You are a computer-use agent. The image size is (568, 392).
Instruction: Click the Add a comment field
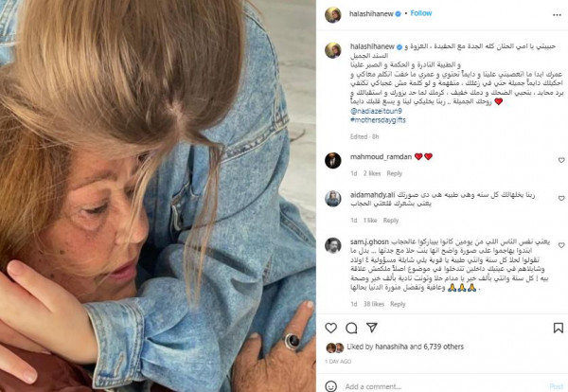pos(445,386)
